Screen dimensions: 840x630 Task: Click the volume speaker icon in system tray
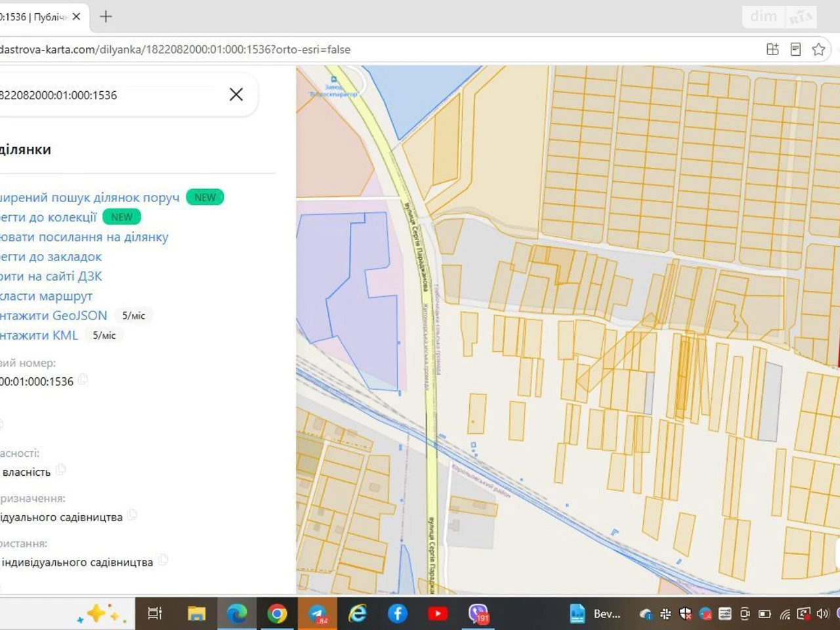pos(823,614)
